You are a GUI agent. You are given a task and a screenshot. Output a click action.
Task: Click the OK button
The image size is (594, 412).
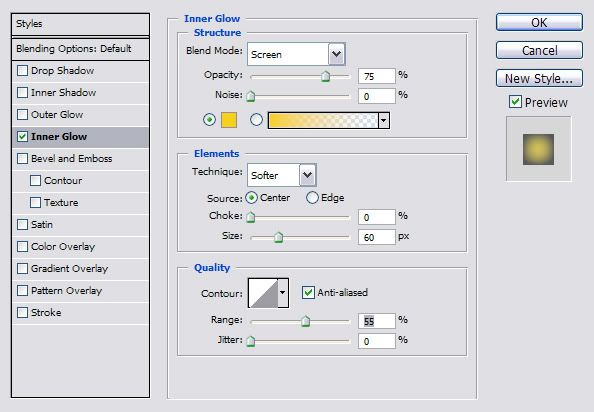point(539,23)
